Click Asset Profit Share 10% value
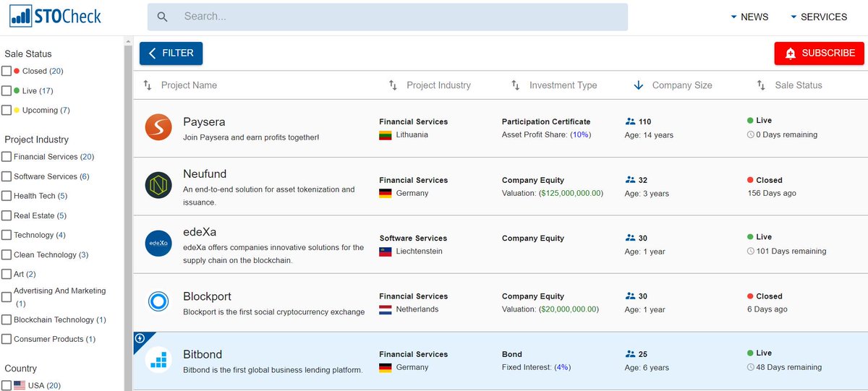 [580, 135]
